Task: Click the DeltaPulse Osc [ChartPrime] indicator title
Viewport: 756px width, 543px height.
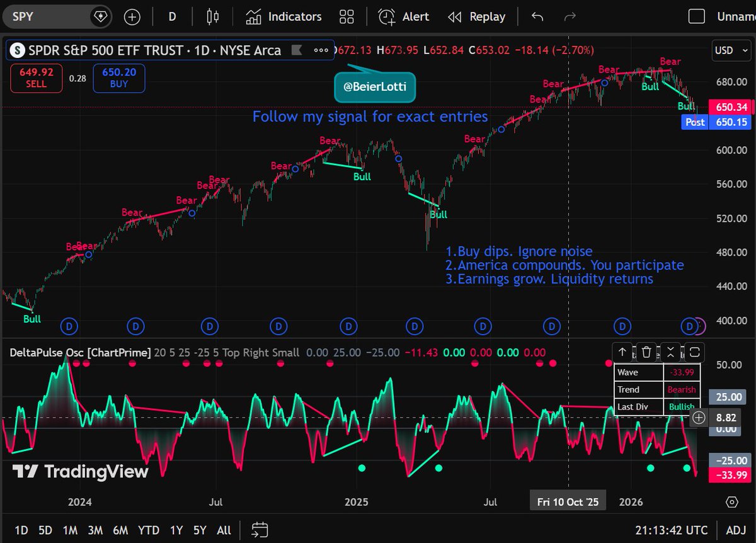Action: click(x=80, y=353)
